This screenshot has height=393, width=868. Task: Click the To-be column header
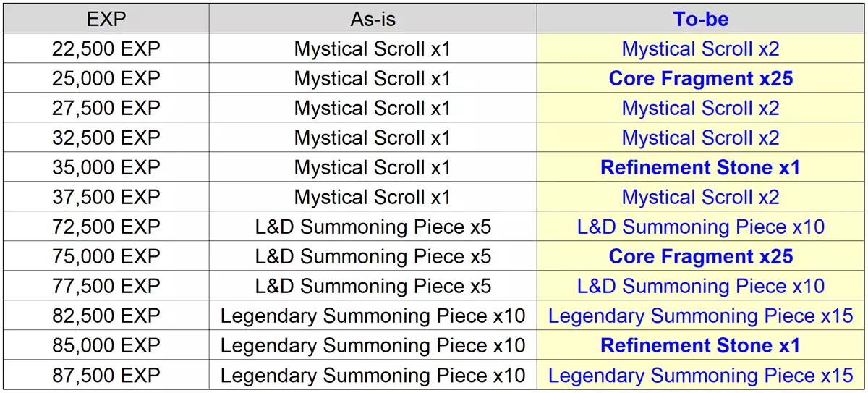(x=700, y=19)
